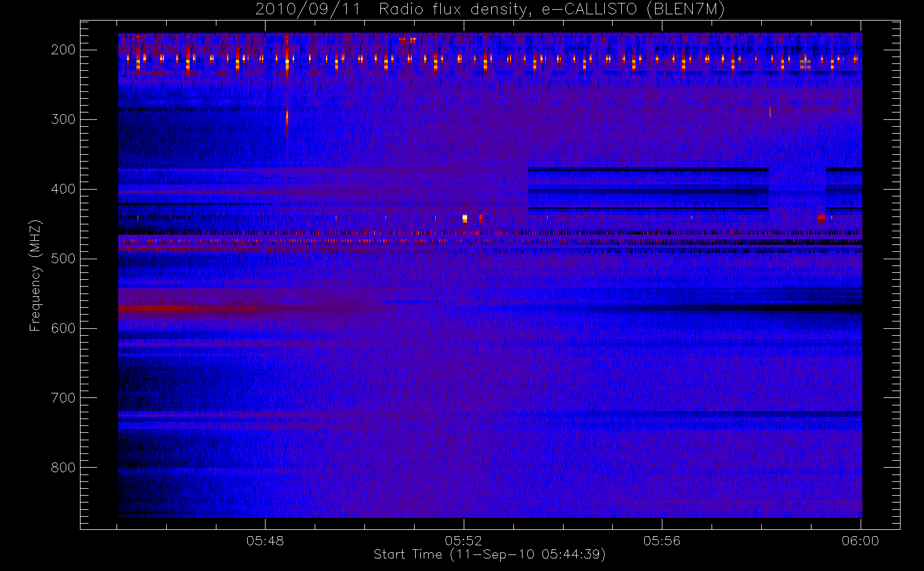
Task: Click the 600 frequency tick label
Action: (63, 328)
